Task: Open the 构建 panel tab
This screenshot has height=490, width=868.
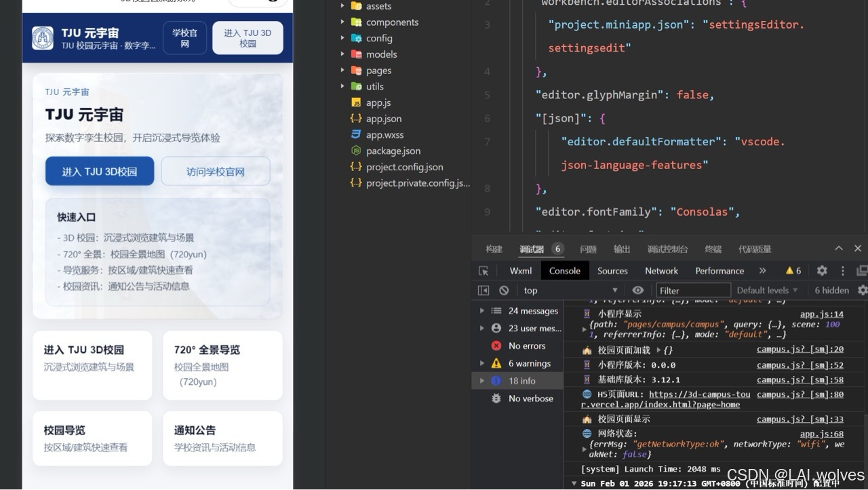Action: [494, 249]
